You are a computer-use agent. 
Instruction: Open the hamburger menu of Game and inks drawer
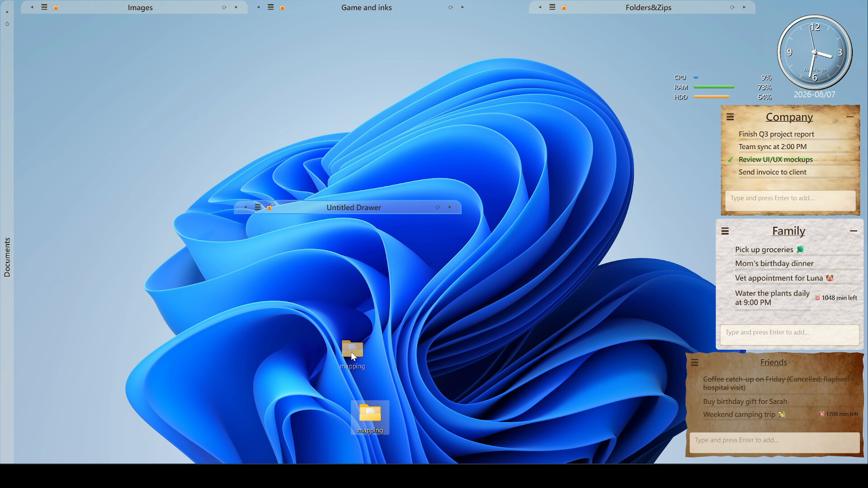click(x=271, y=7)
